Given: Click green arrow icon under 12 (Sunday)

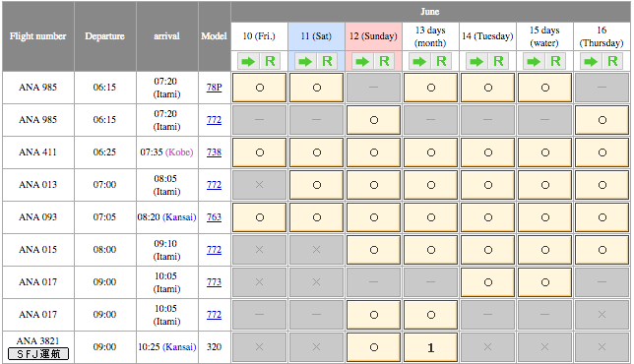Looking at the screenshot, I should [362, 62].
